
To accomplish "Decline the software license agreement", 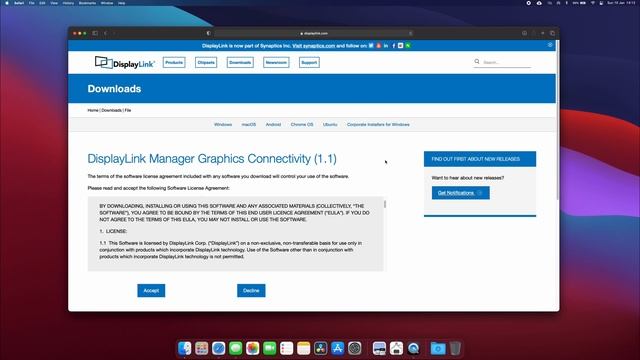I will [x=251, y=291].
